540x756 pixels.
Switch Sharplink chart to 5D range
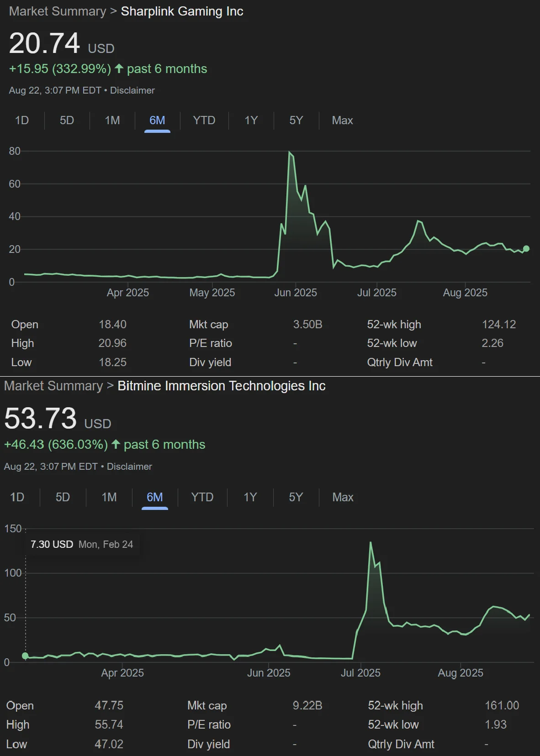tap(67, 120)
